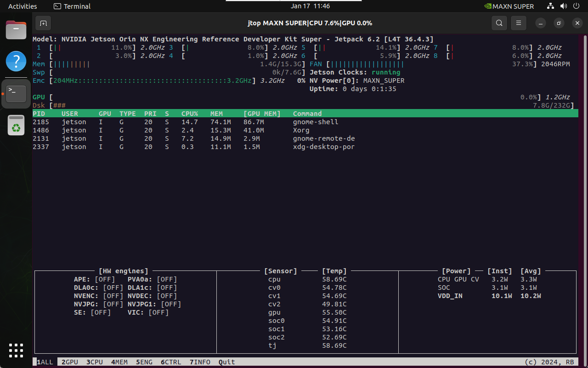Click the CPU core 1 usage bar
This screenshot has width=588, height=368.
[92, 47]
